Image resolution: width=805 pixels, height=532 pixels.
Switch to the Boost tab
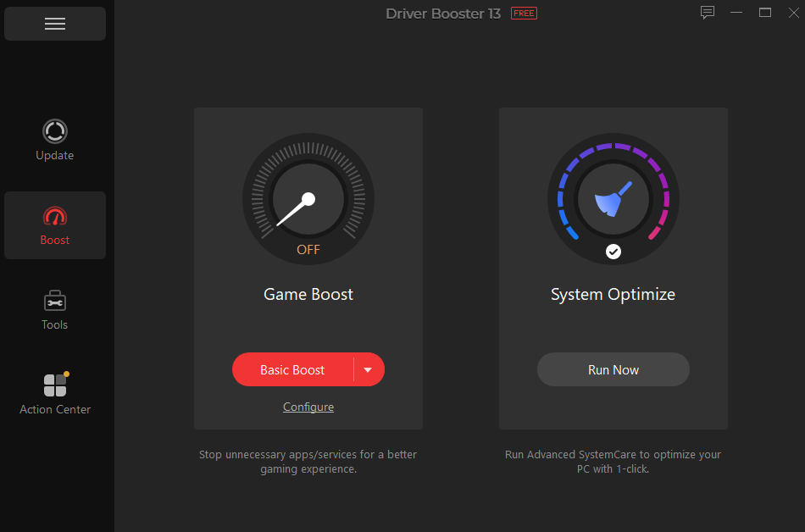click(x=54, y=225)
